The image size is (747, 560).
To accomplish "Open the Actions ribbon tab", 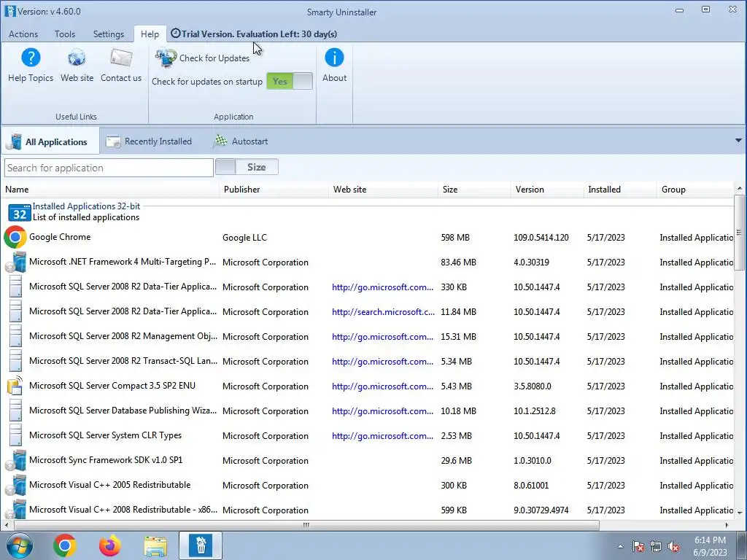I will pyautogui.click(x=23, y=34).
